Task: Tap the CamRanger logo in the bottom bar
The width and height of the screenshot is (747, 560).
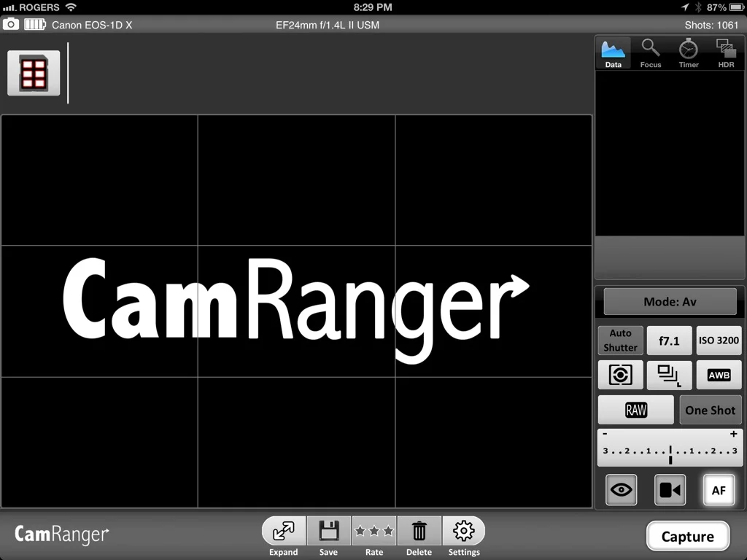Action: point(61,534)
